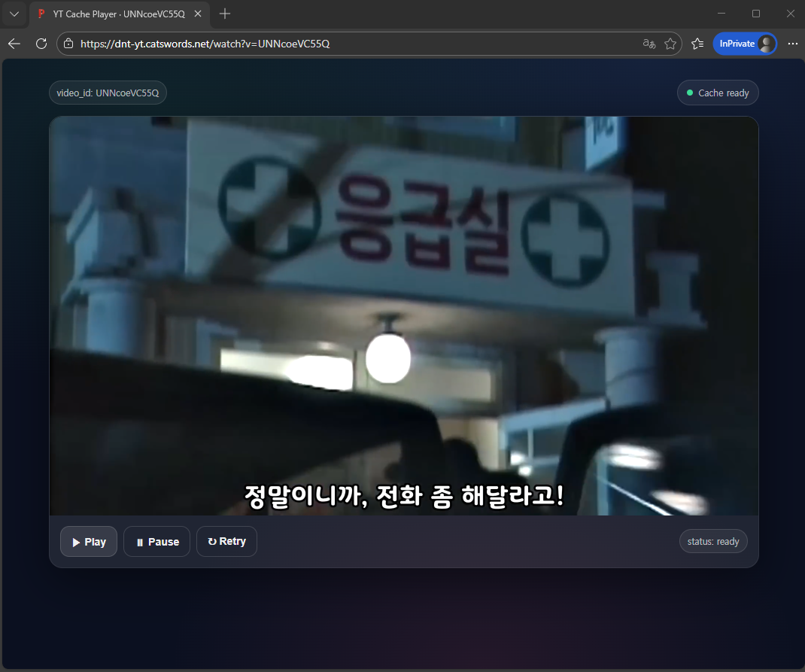Close the YT Cache Player tab
805x672 pixels.
coord(198,14)
